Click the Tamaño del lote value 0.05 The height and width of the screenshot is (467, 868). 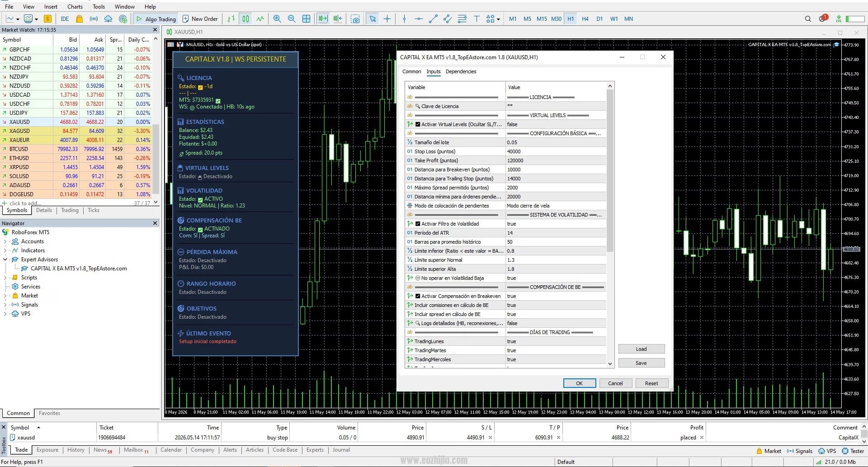point(556,142)
